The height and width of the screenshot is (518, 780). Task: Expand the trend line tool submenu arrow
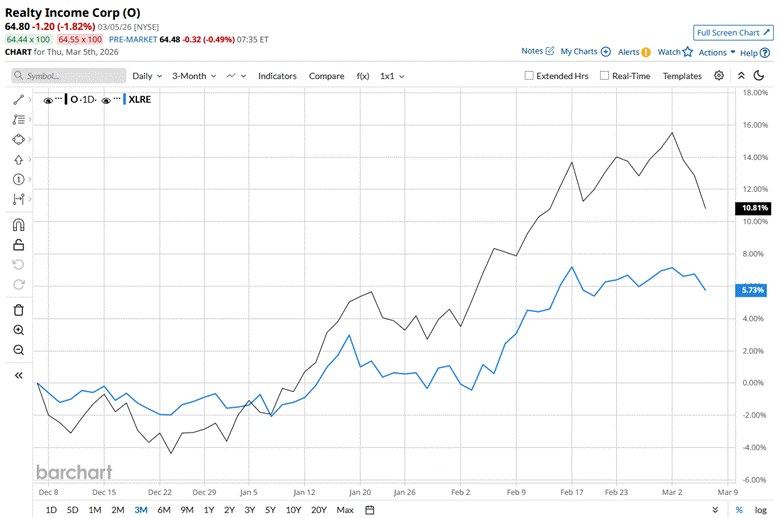click(30, 100)
